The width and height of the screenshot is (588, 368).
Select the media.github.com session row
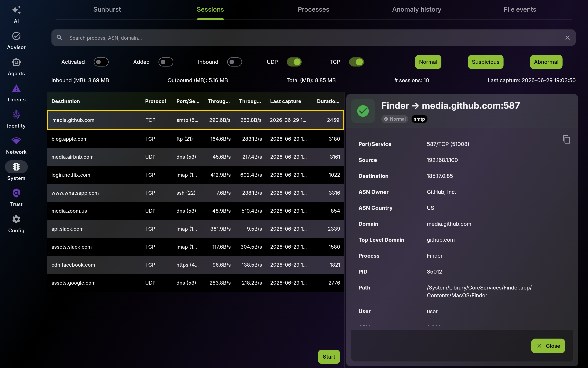point(196,120)
